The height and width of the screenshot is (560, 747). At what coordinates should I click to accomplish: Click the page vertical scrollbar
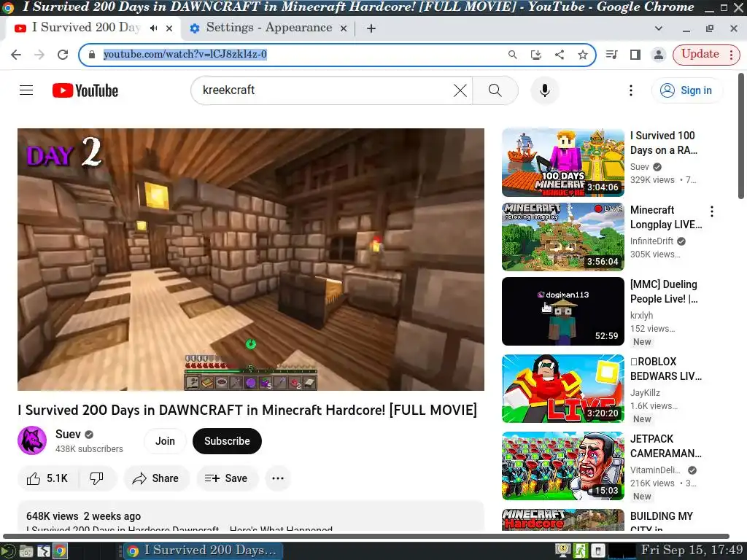pyautogui.click(x=741, y=136)
